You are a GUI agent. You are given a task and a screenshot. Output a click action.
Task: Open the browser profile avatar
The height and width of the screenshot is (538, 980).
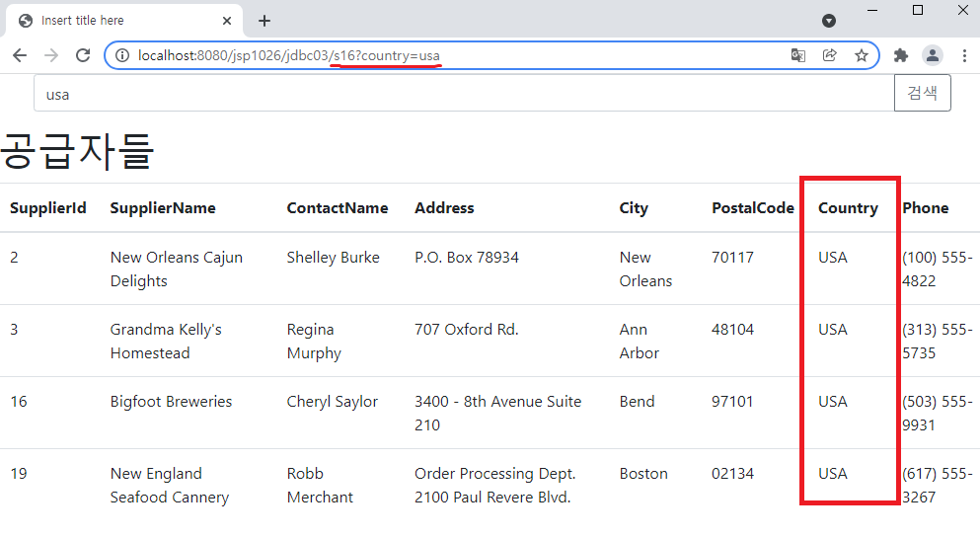click(x=933, y=55)
